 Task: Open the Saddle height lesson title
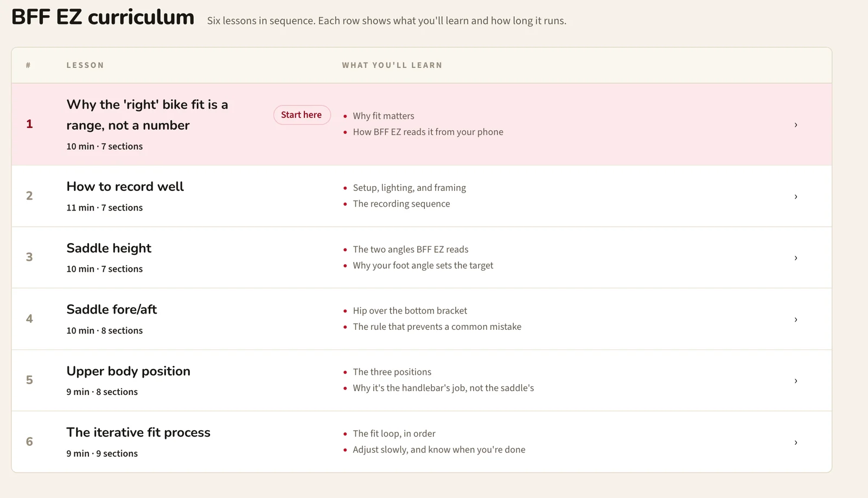pos(109,248)
